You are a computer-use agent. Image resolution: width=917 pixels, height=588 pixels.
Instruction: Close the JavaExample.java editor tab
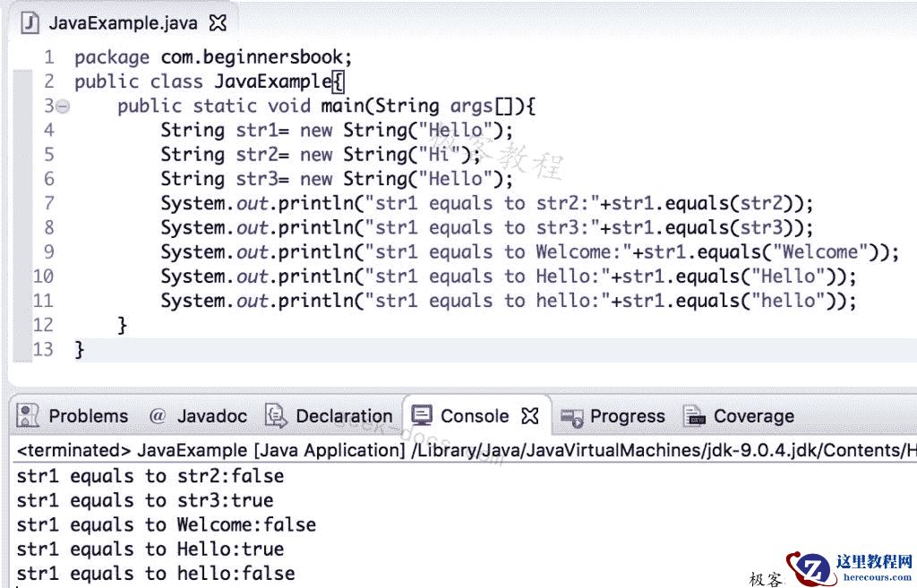pyautogui.click(x=217, y=22)
